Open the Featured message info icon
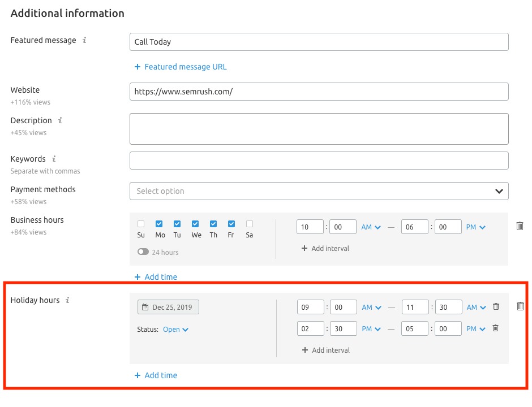This screenshot has width=532, height=407. [x=84, y=40]
